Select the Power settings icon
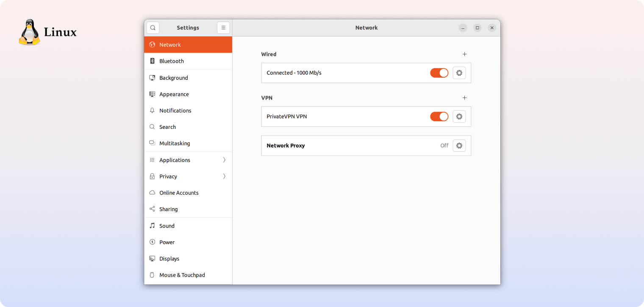Screen dimensions: 644x307 click(153, 242)
